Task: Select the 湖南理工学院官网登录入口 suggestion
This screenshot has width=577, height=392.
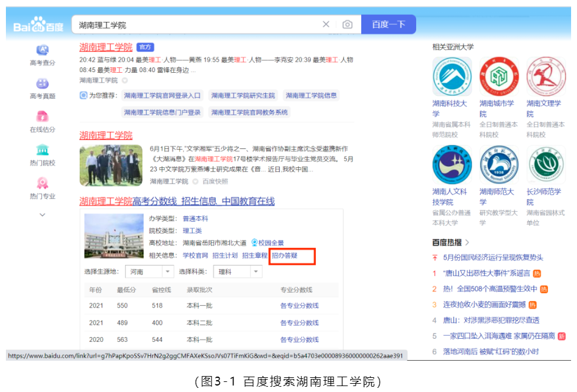Action: 162,95
